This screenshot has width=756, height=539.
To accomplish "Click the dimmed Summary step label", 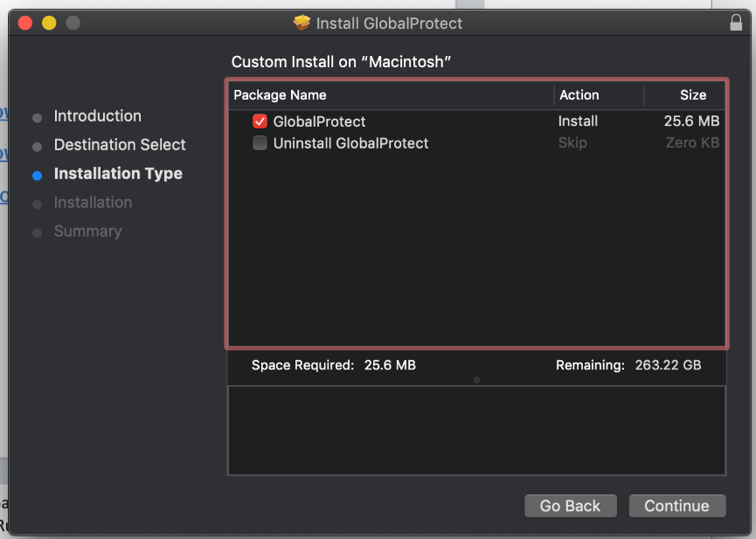I will click(87, 231).
